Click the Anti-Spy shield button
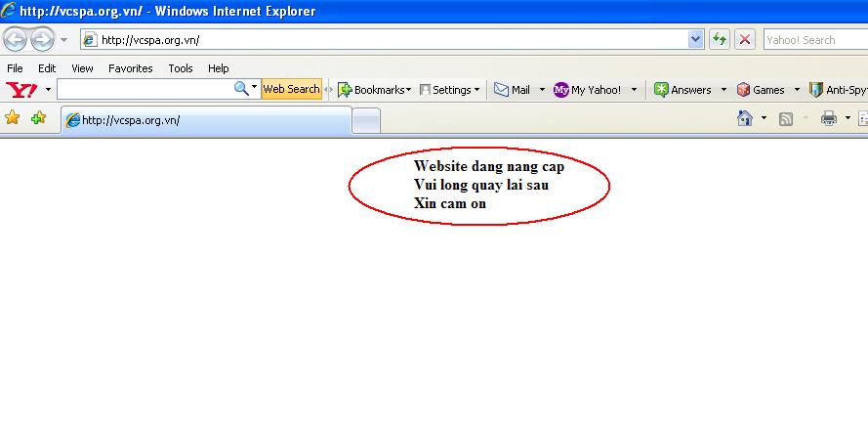Image resolution: width=868 pixels, height=430 pixels. (838, 90)
